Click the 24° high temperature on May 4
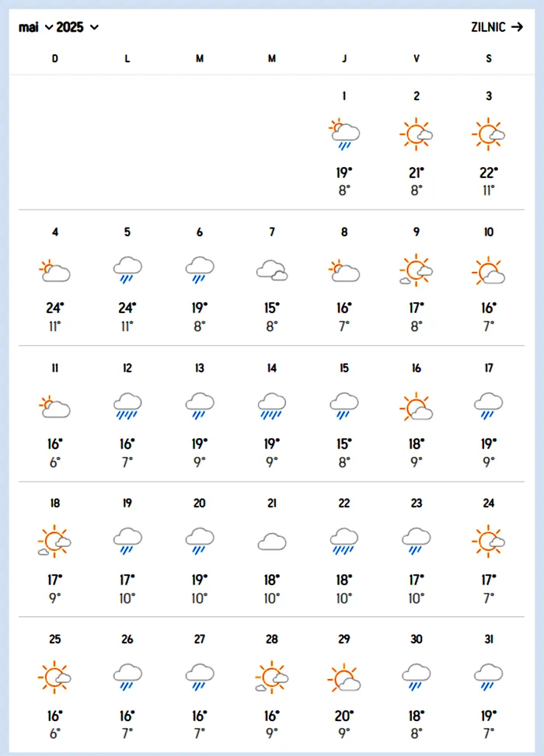Viewport: 544px width, 756px height. 54,308
